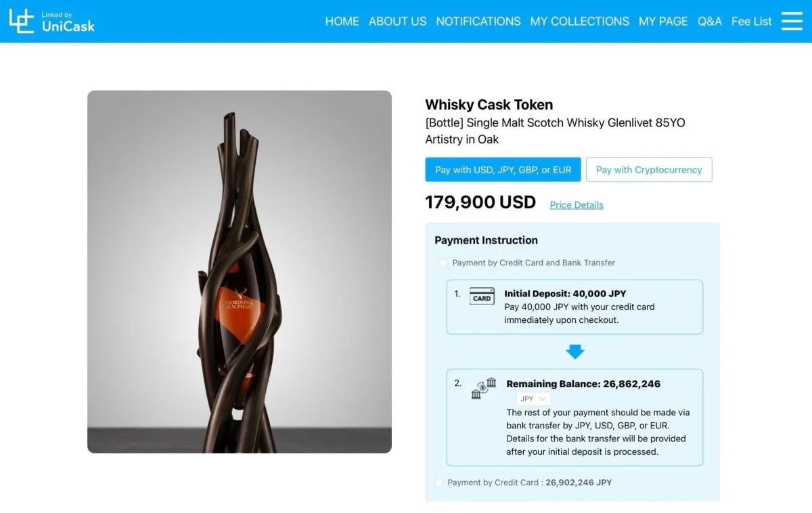Navigate to MY COLLECTIONS
This screenshot has height=513, width=812.
point(579,21)
